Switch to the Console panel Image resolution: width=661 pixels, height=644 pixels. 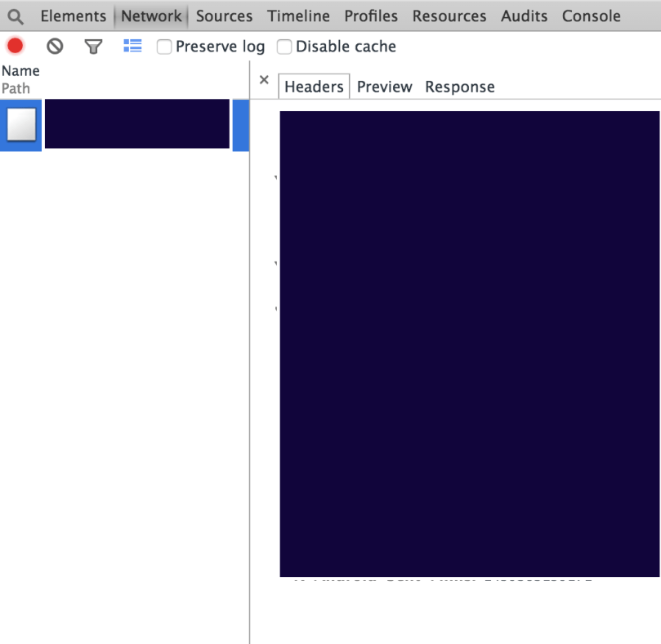point(591,16)
